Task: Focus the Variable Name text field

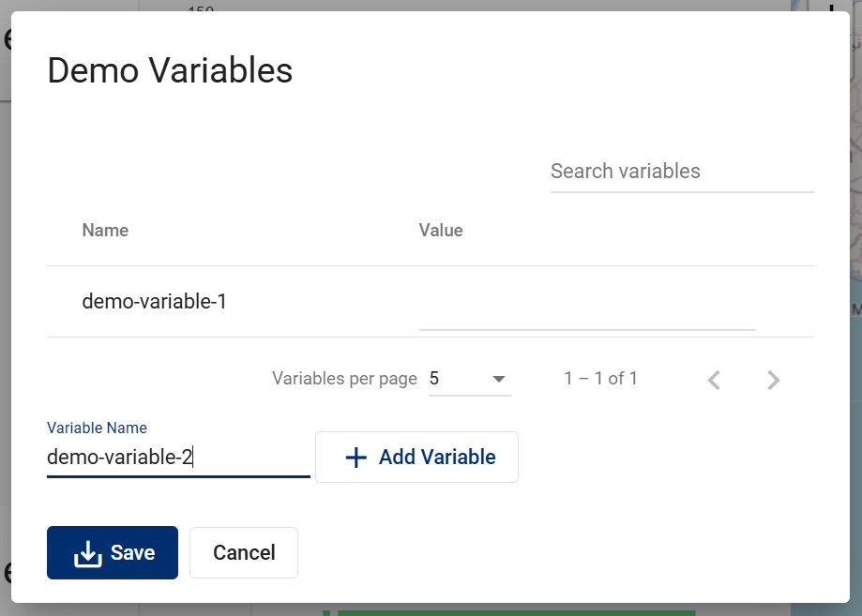Action: [x=178, y=458]
